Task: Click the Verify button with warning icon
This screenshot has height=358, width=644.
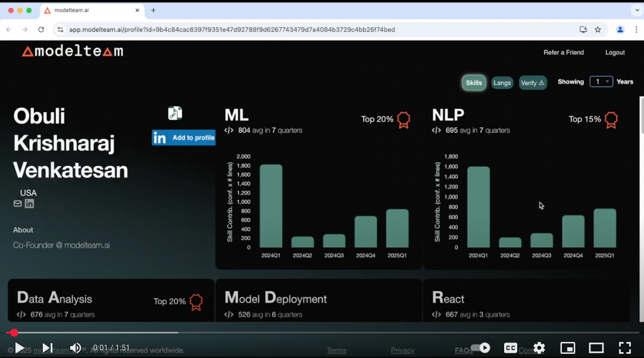Action: point(533,83)
